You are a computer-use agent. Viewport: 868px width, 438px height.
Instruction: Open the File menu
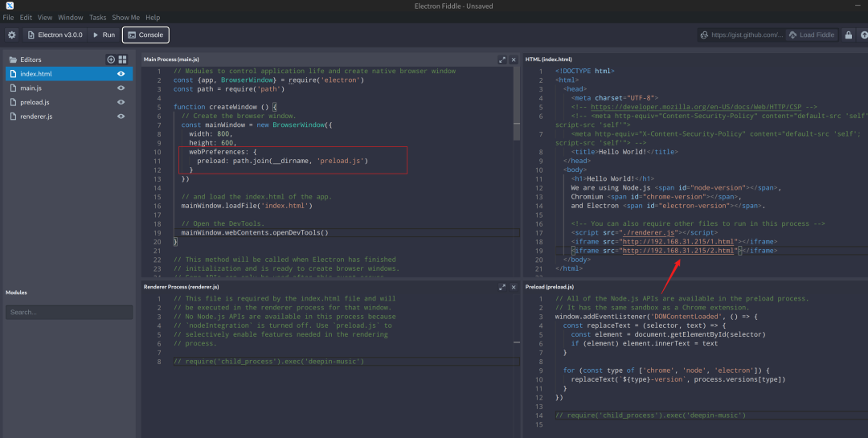click(x=8, y=17)
